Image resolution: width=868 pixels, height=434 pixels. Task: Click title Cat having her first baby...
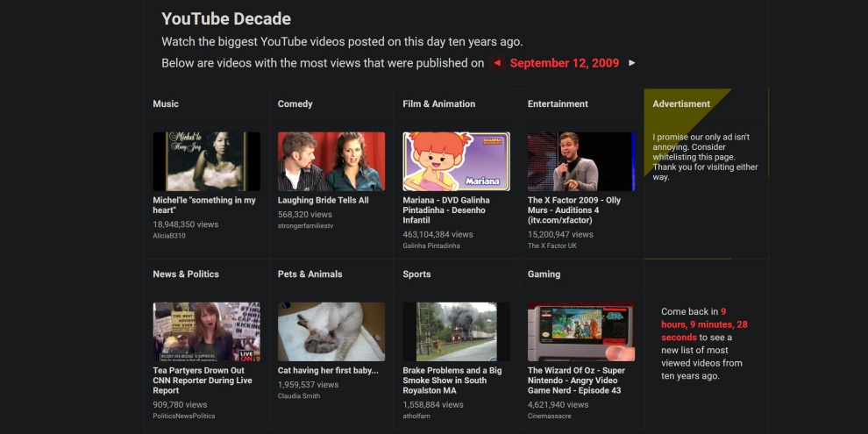[x=328, y=371]
